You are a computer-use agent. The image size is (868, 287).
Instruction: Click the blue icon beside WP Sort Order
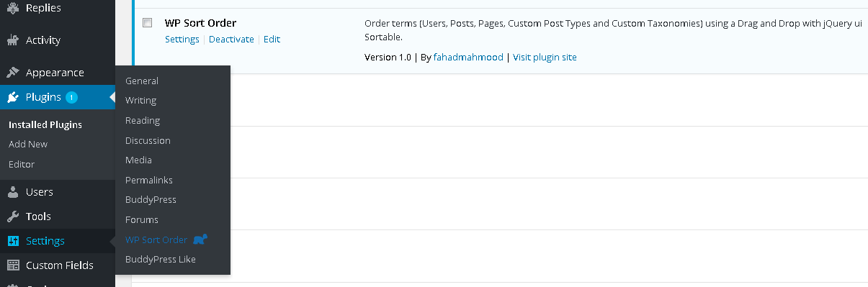pyautogui.click(x=200, y=240)
